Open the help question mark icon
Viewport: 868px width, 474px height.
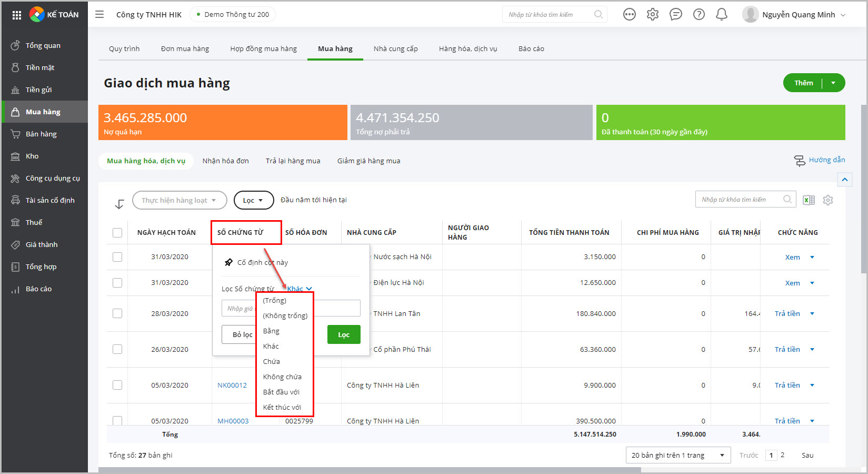699,15
